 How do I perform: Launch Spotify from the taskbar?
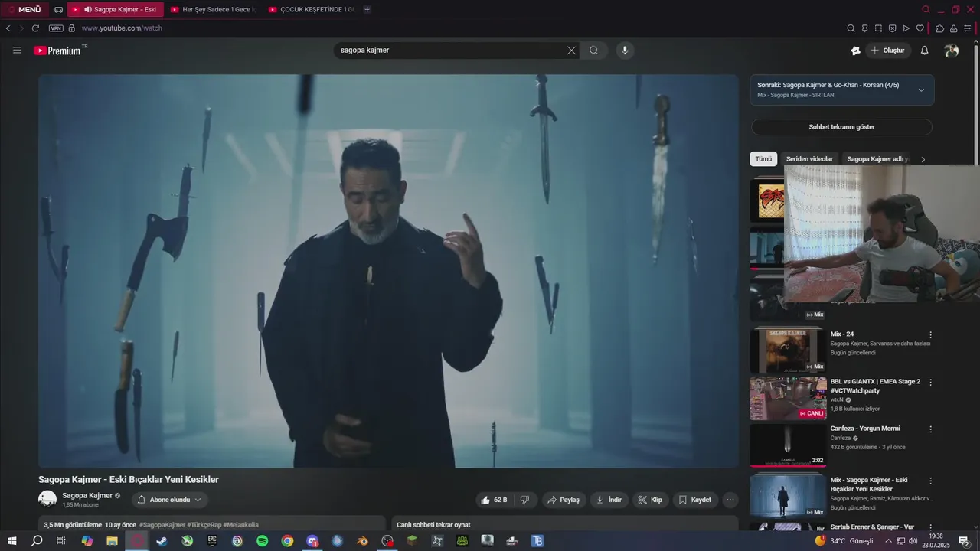point(262,540)
